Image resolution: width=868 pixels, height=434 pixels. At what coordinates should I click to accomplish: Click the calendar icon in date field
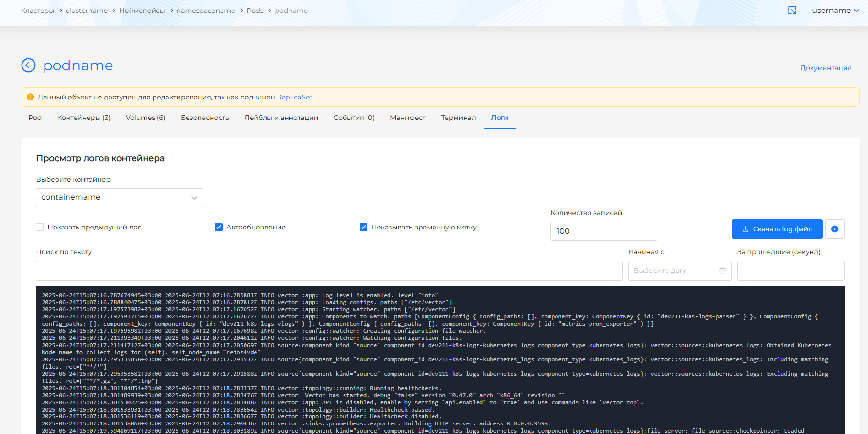coord(722,271)
